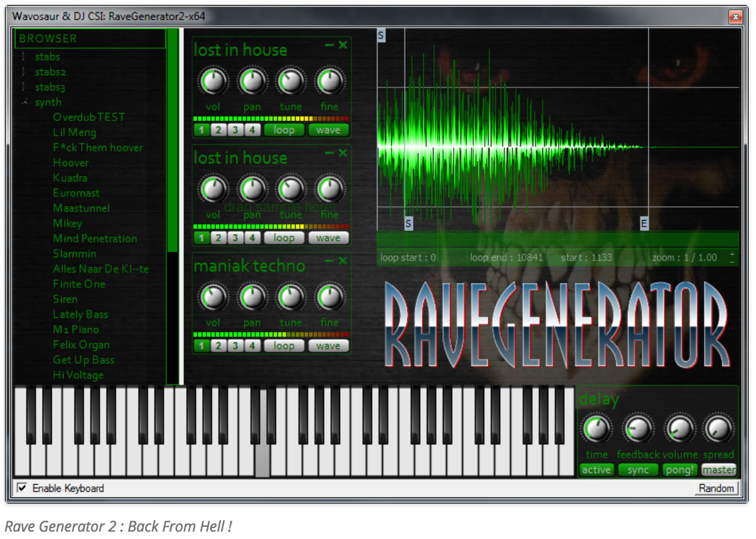756x539 pixels.
Task: Select the Slammin preset
Action: [75, 254]
